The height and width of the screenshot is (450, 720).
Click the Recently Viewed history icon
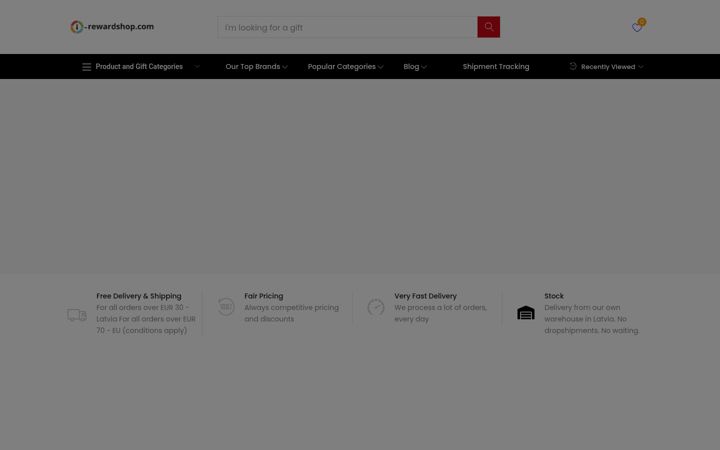click(x=573, y=66)
